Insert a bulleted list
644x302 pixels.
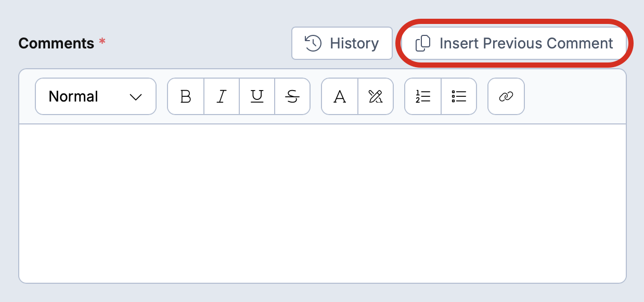coord(459,96)
